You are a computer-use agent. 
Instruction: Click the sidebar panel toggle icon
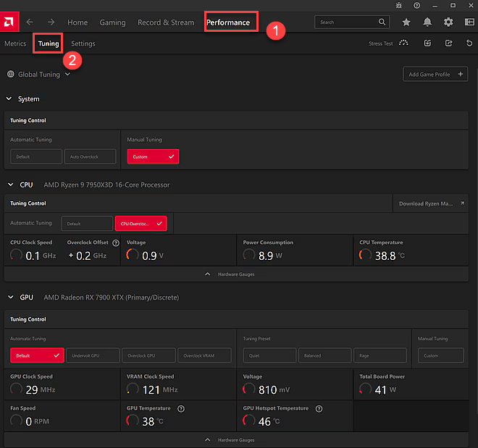469,22
